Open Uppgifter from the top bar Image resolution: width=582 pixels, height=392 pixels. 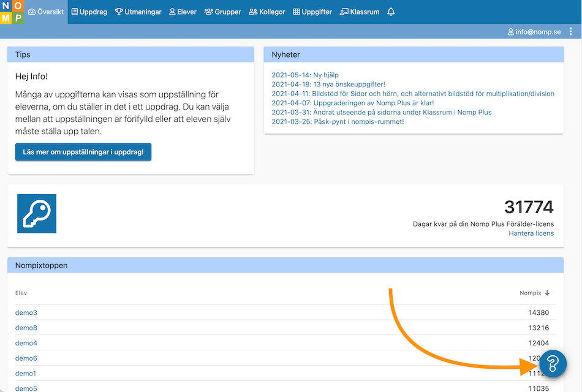pyautogui.click(x=312, y=12)
